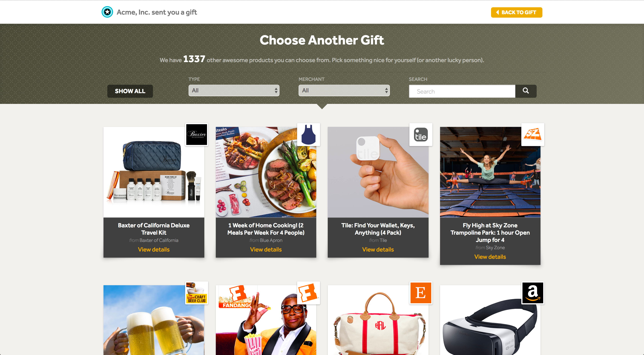Screen dimensions: 644x355
Task: Click the Fandango F logo badge
Action: [x=309, y=293]
